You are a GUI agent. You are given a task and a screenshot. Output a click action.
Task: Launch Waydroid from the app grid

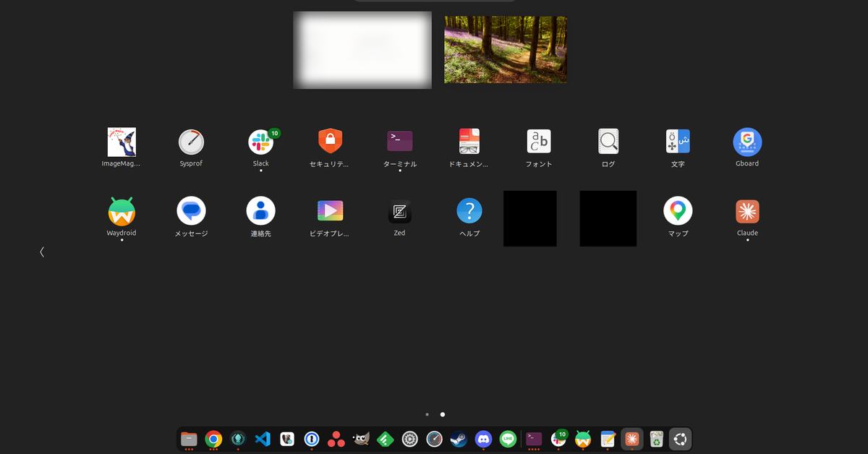click(122, 211)
